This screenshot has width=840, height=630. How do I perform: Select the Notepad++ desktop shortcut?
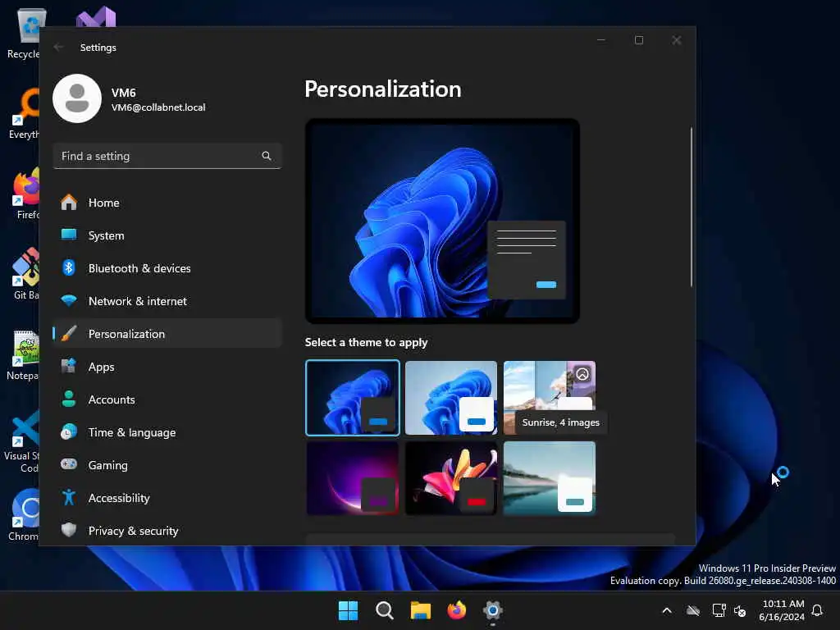coord(23,354)
